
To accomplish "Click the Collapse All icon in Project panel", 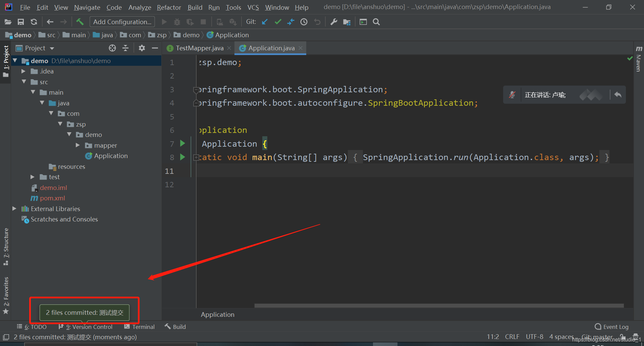I will pyautogui.click(x=125, y=48).
